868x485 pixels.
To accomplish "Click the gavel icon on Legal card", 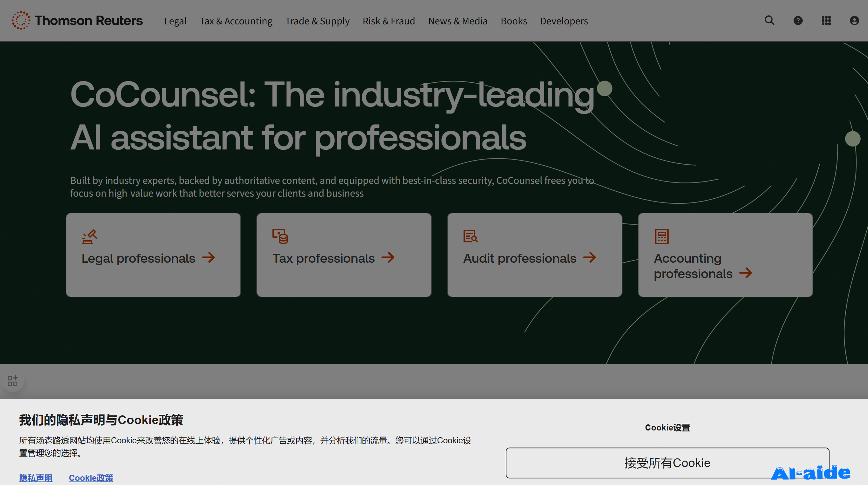I will pyautogui.click(x=89, y=236).
